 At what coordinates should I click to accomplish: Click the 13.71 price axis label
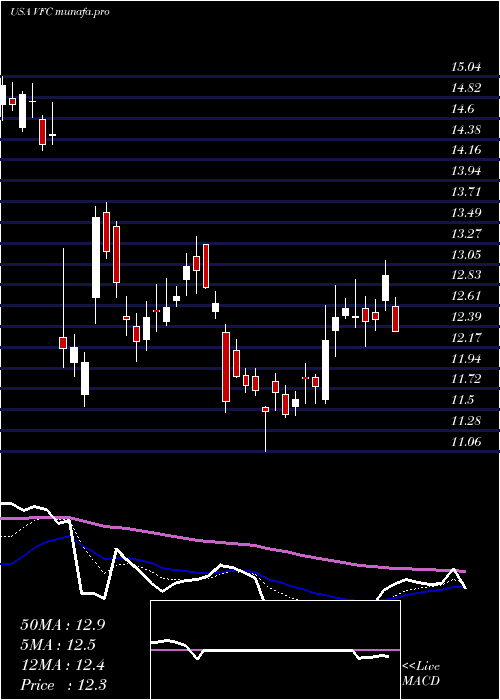click(466, 192)
